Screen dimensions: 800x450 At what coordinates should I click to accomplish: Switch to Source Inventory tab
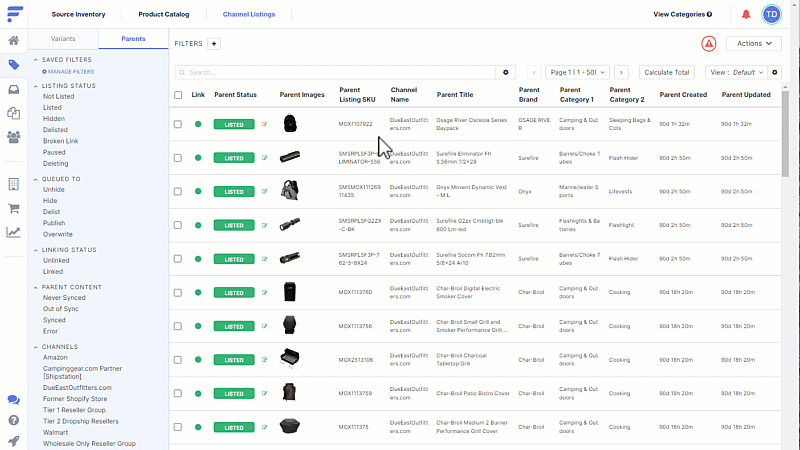78,14
